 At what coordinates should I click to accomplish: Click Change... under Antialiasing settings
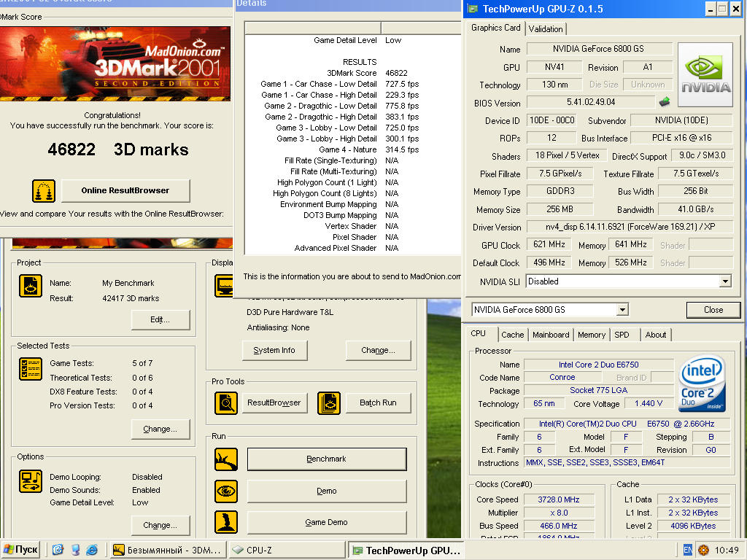pyautogui.click(x=378, y=351)
